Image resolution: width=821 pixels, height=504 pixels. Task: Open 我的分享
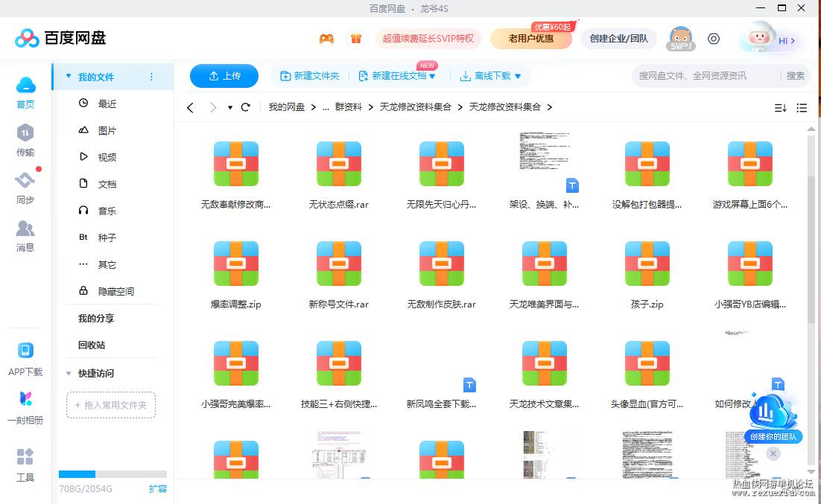pos(96,318)
